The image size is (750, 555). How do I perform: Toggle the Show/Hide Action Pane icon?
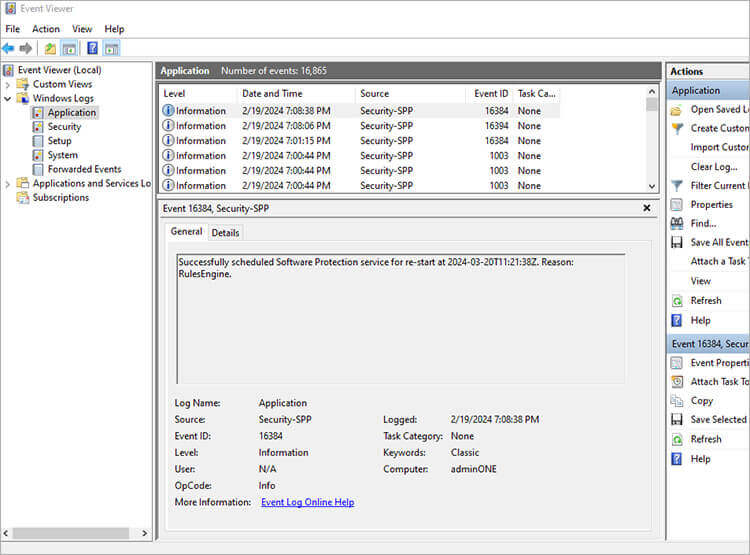click(x=112, y=48)
